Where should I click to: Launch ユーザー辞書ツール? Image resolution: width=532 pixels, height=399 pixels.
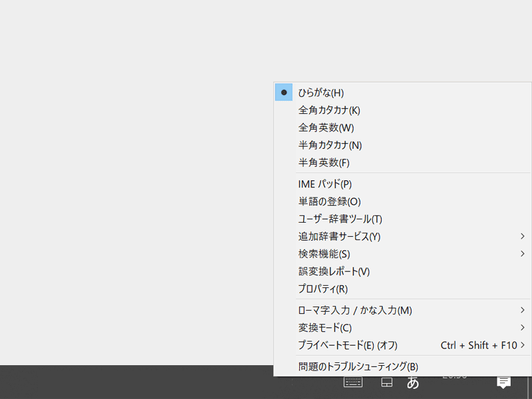(x=339, y=218)
